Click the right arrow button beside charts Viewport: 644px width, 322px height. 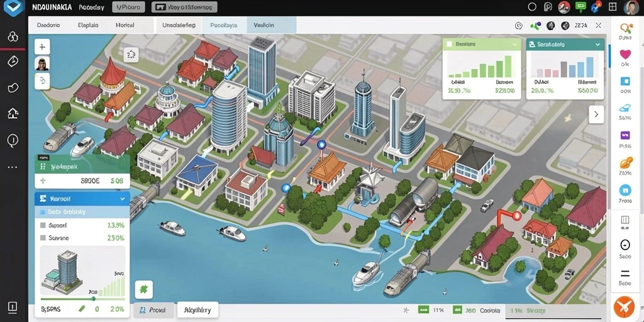pos(596,114)
